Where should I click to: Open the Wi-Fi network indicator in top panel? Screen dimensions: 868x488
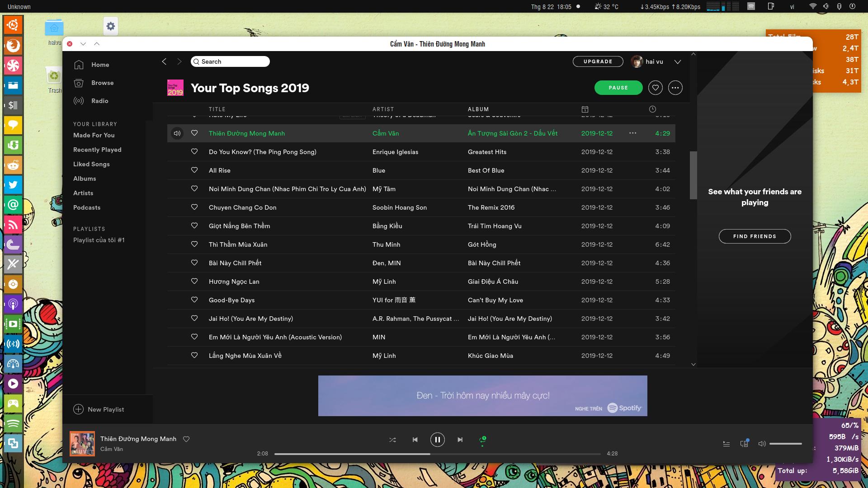tap(813, 7)
